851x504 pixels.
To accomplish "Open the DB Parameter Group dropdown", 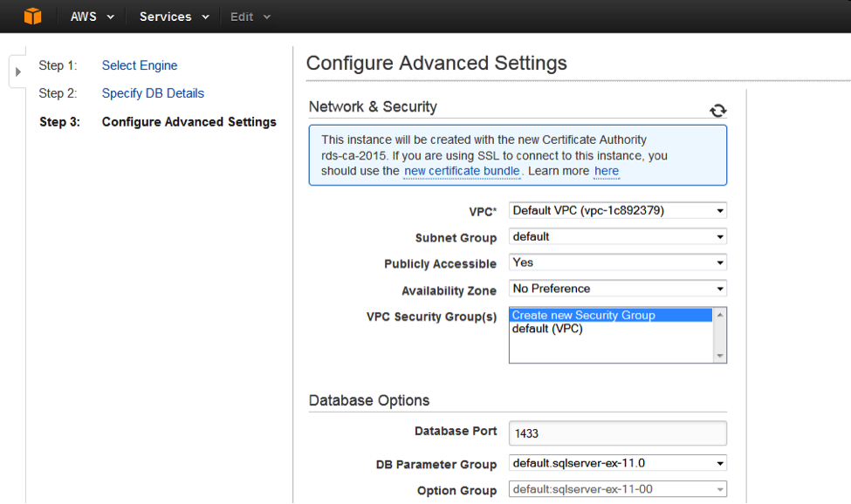I will 618,463.
